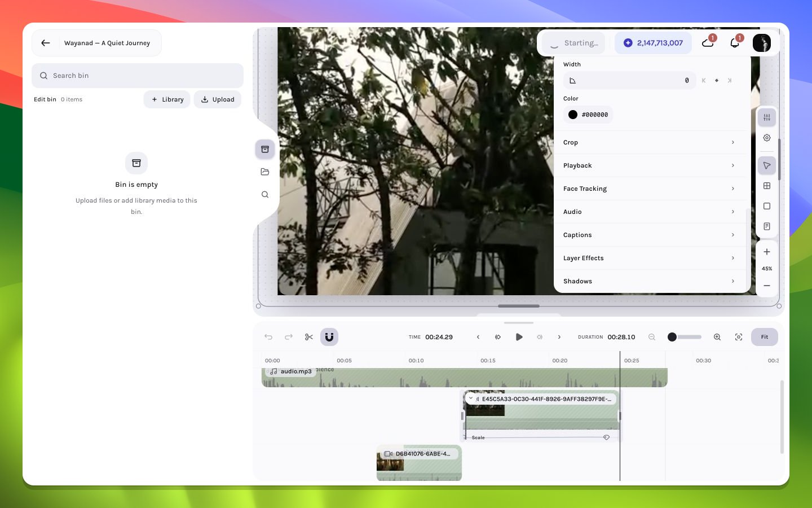The height and width of the screenshot is (508, 812).
Task: Open the bin archive sidebar icon
Action: pos(265,149)
